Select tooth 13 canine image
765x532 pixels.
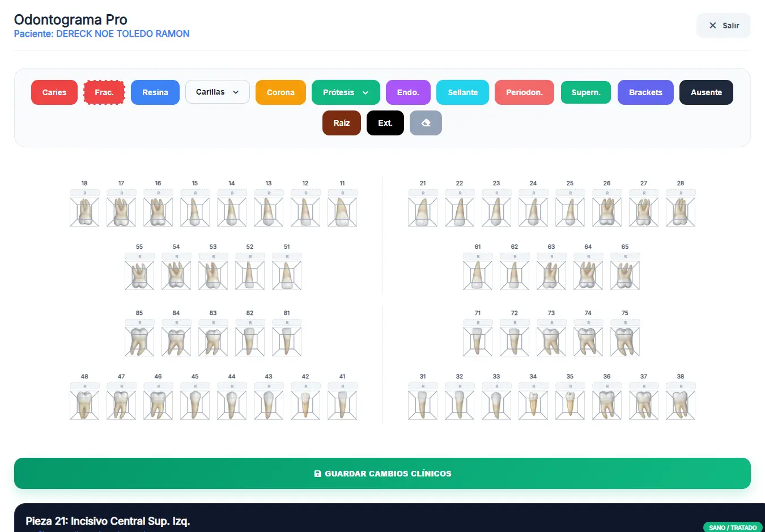pos(269,212)
